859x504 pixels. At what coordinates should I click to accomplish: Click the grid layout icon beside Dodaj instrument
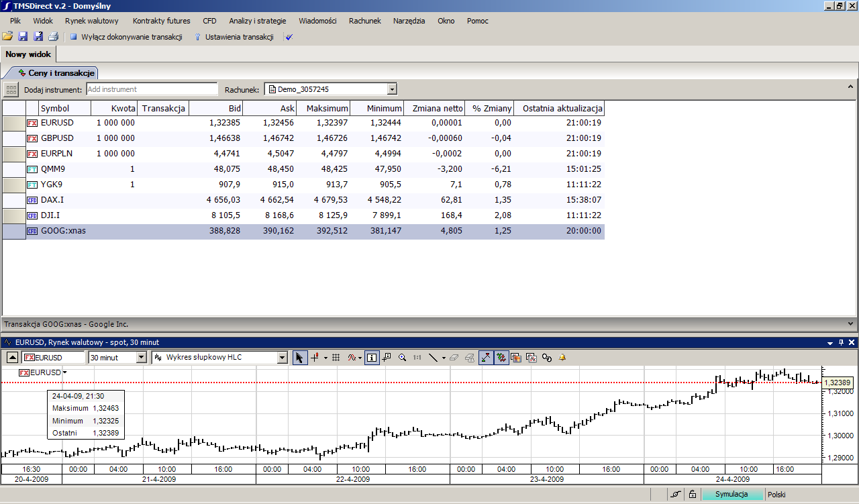point(11,89)
